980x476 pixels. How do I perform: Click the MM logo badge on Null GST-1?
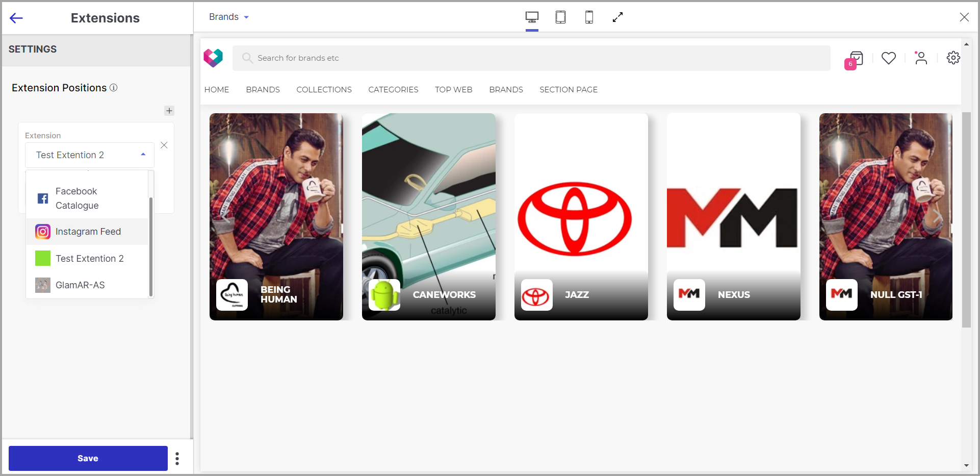pos(842,295)
